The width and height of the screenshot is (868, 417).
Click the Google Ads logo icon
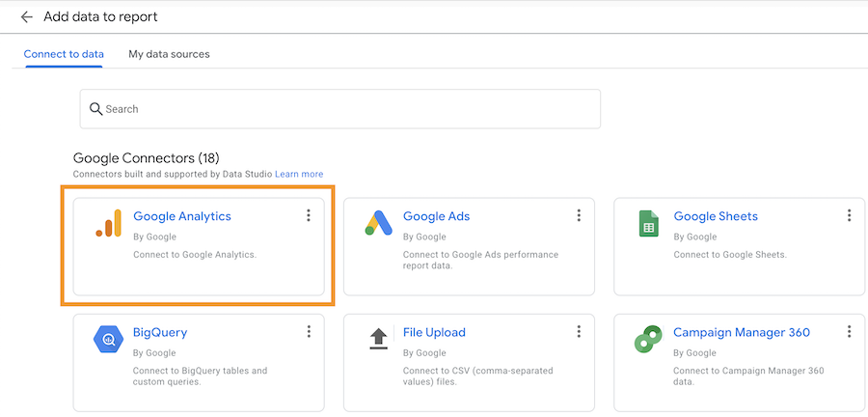tap(378, 223)
